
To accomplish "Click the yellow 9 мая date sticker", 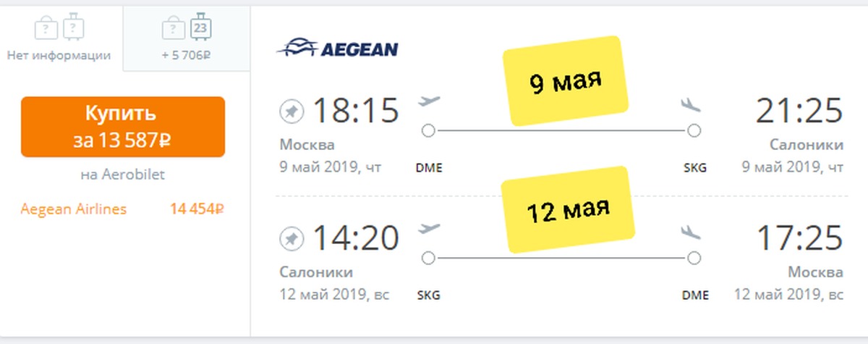I will point(566,80).
